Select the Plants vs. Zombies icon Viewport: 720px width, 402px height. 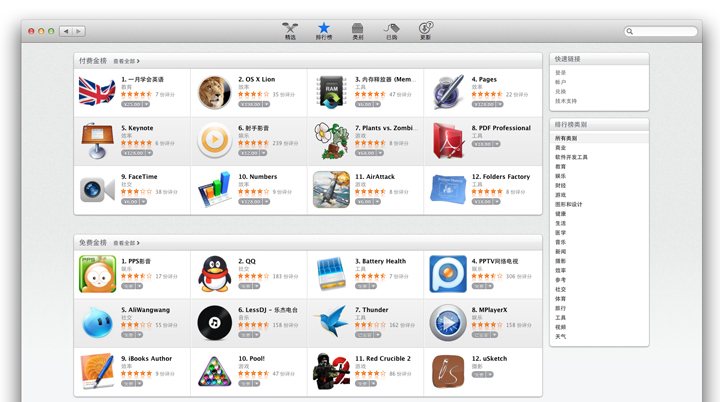331,141
